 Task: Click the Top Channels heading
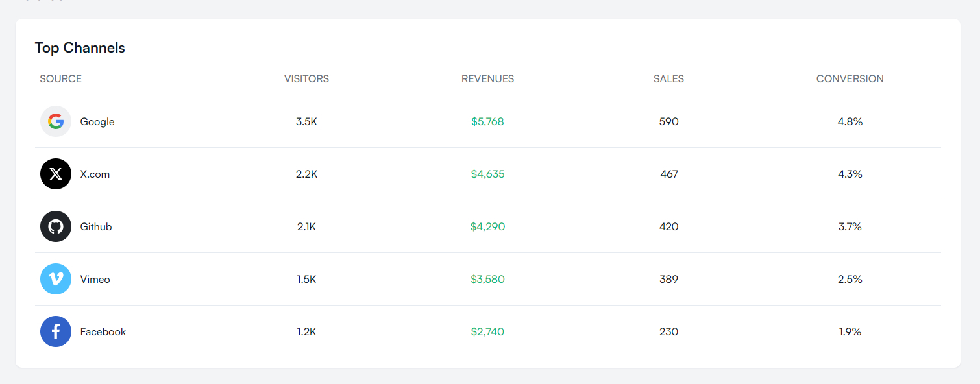click(x=80, y=48)
